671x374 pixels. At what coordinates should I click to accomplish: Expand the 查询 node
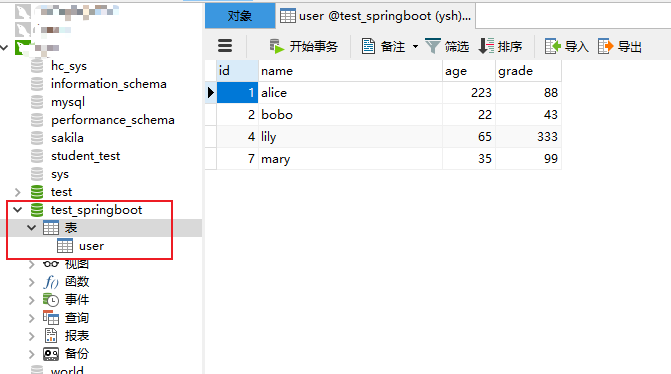point(31,318)
